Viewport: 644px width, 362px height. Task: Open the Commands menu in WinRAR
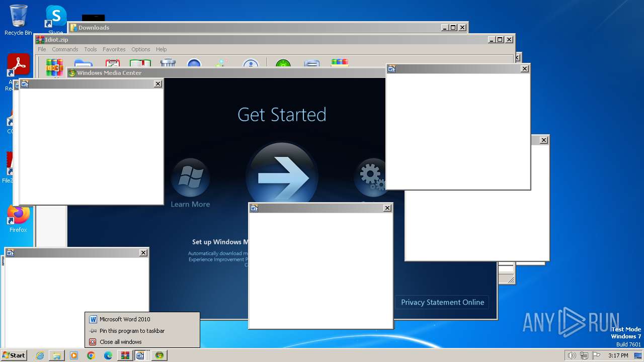click(x=65, y=49)
